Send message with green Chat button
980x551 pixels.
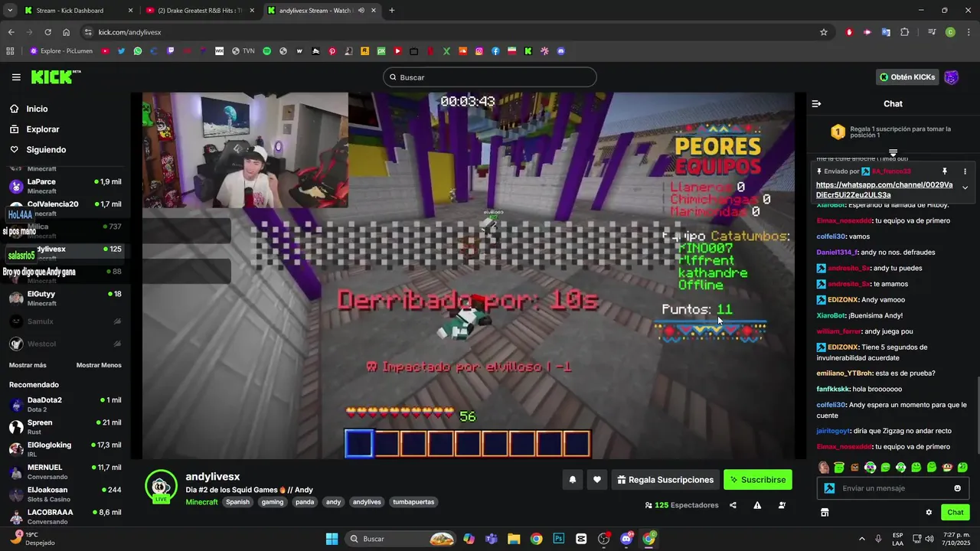point(955,513)
